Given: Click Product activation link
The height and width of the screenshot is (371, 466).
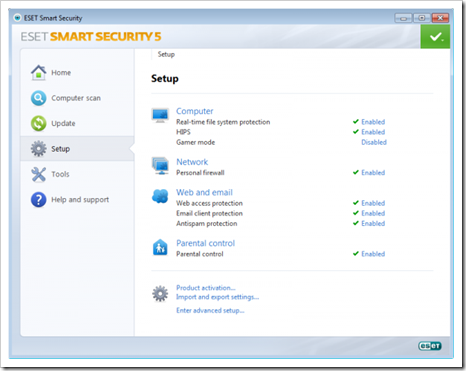Looking at the screenshot, I should 206,288.
